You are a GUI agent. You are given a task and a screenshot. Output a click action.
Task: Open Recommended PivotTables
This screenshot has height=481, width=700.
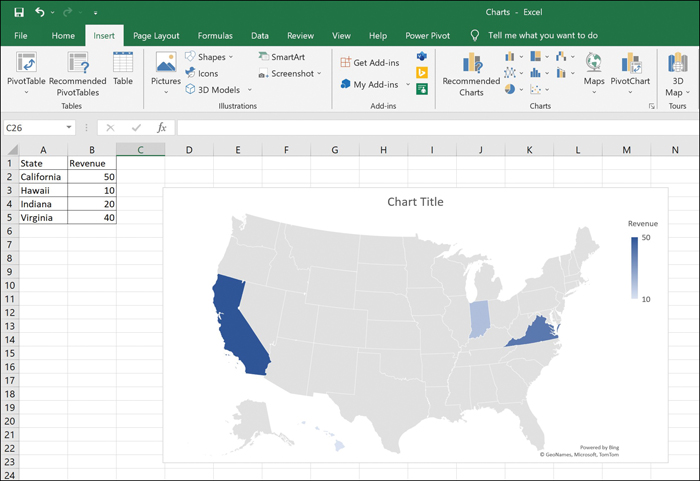[x=78, y=74]
